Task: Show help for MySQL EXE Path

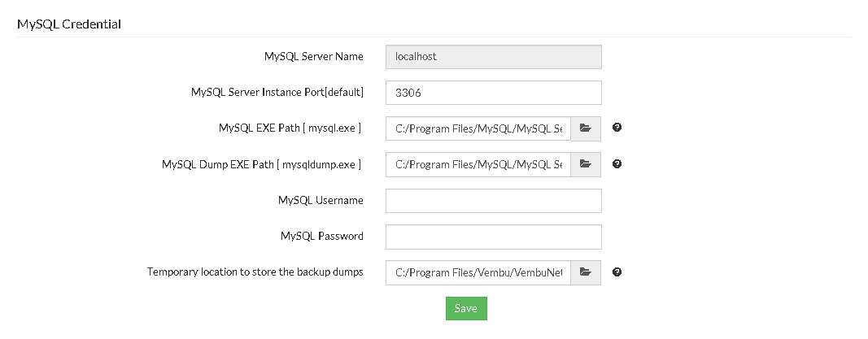Action: [617, 128]
